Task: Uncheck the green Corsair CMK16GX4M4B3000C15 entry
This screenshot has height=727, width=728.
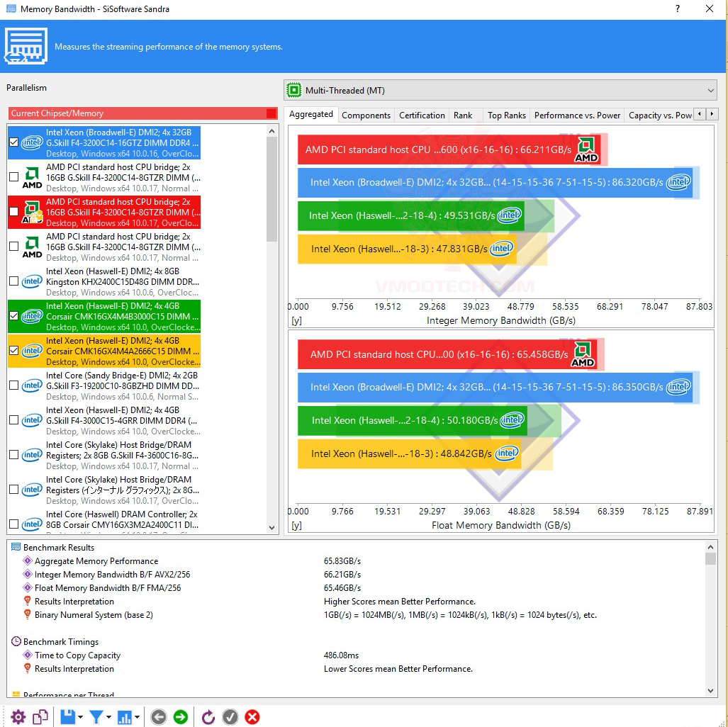Action: (x=14, y=316)
